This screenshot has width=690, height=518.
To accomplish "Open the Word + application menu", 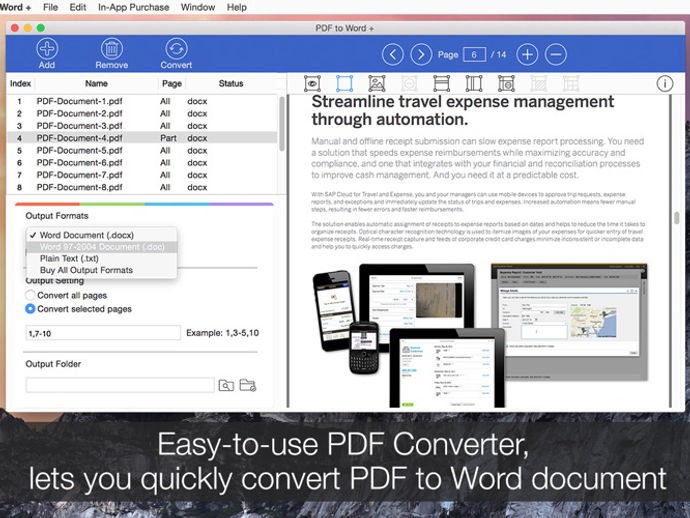I will pos(15,7).
